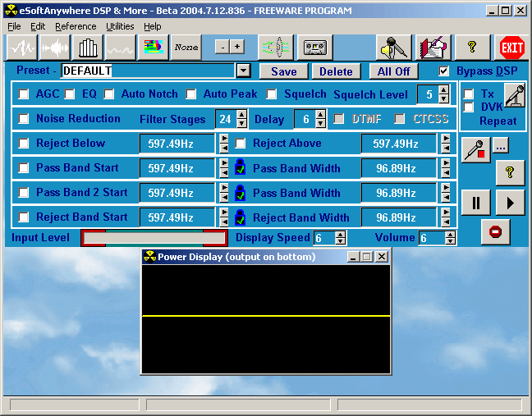Open the oscilloscope waveform display icon
This screenshot has height=416, width=532.
click(21, 48)
